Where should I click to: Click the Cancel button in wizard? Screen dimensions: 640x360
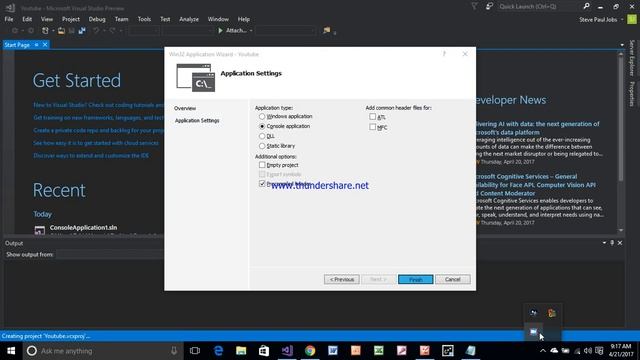(x=453, y=279)
